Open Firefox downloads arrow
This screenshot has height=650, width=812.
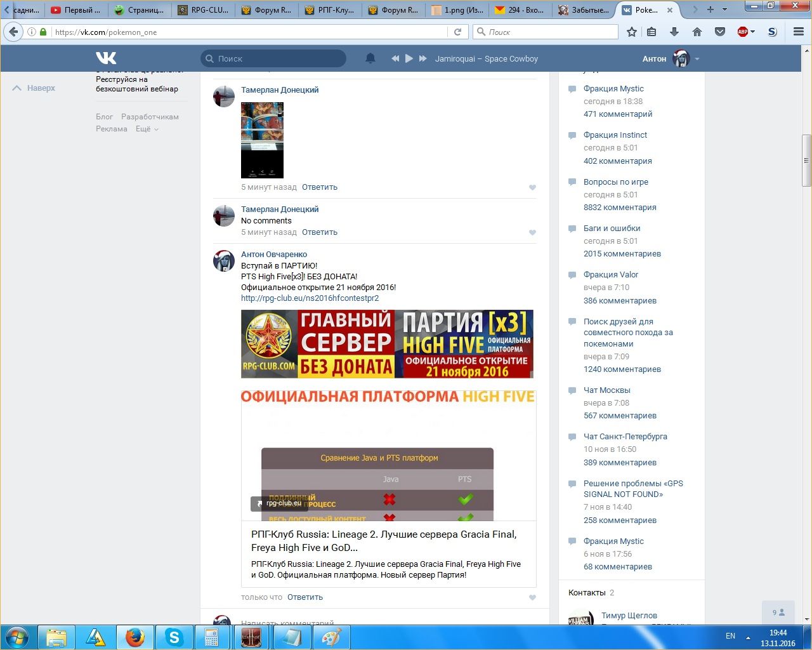pos(674,32)
